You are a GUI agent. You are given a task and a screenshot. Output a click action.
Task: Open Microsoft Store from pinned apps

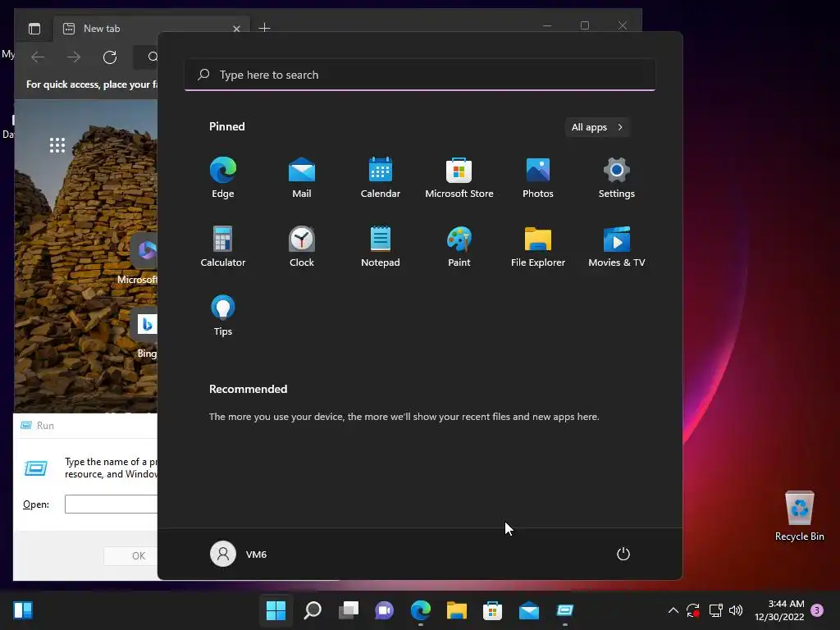459,178
